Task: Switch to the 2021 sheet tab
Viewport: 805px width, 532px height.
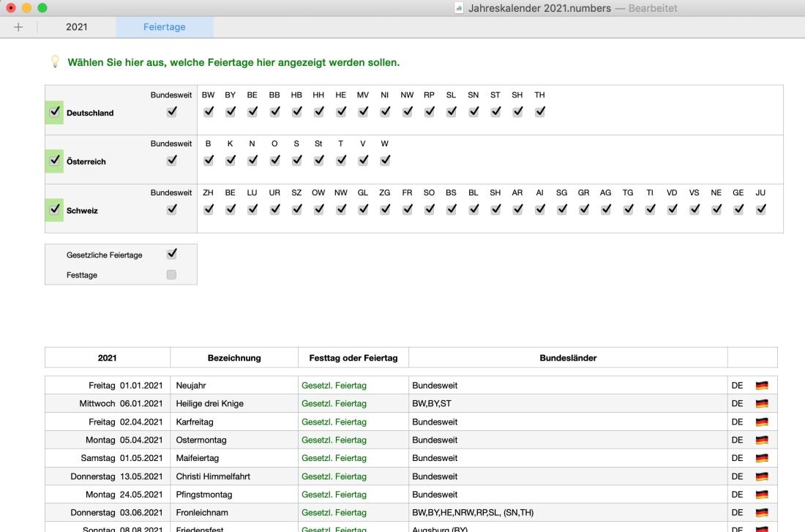Action: pyautogui.click(x=77, y=27)
